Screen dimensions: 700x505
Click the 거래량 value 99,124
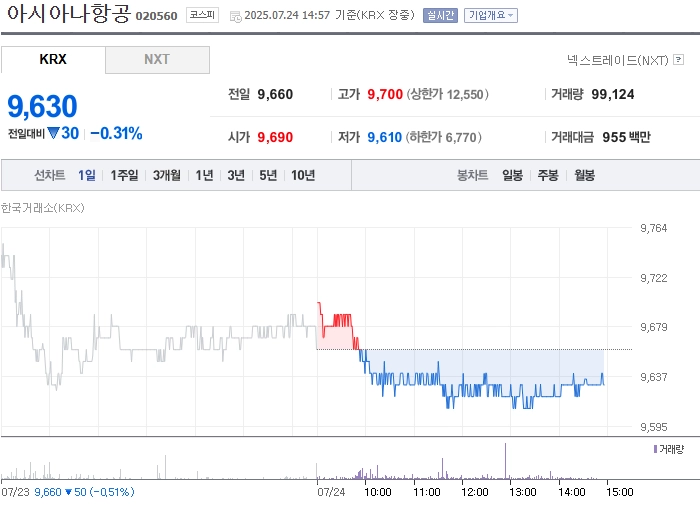pyautogui.click(x=612, y=94)
